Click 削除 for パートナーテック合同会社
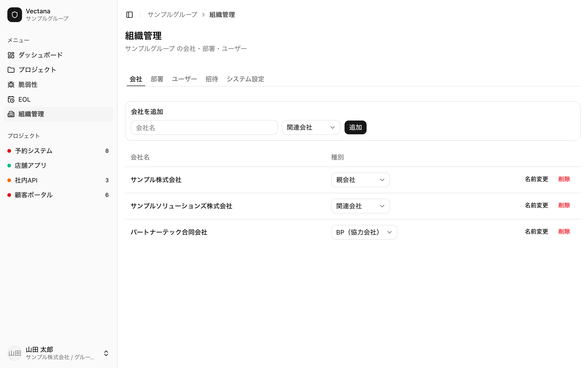 point(564,231)
